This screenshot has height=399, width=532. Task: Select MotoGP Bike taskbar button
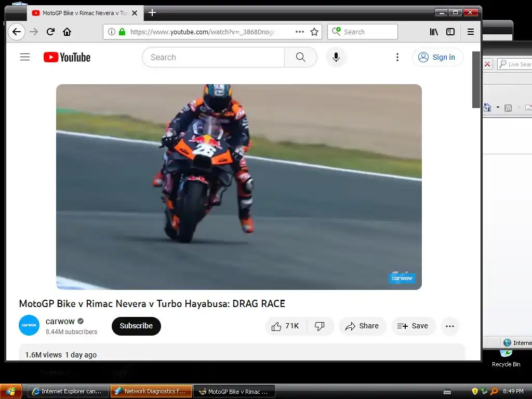point(234,392)
